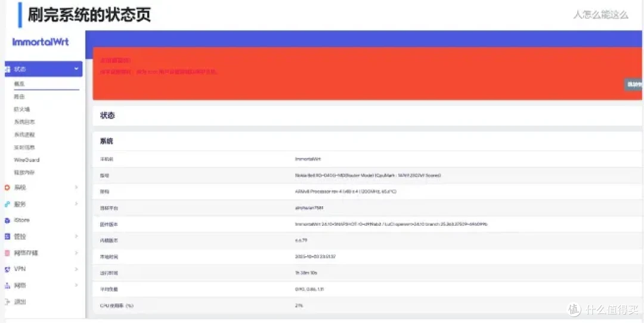Viewport: 644px width, 323px height.
Task: Select 释放内存 in the status submenu
Action: tap(24, 172)
